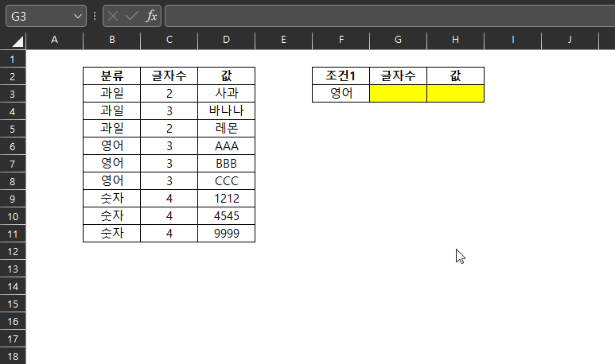Screen dimensions: 615x364
Task: Click the yellow cell H3 under 값
Action: tap(455, 94)
